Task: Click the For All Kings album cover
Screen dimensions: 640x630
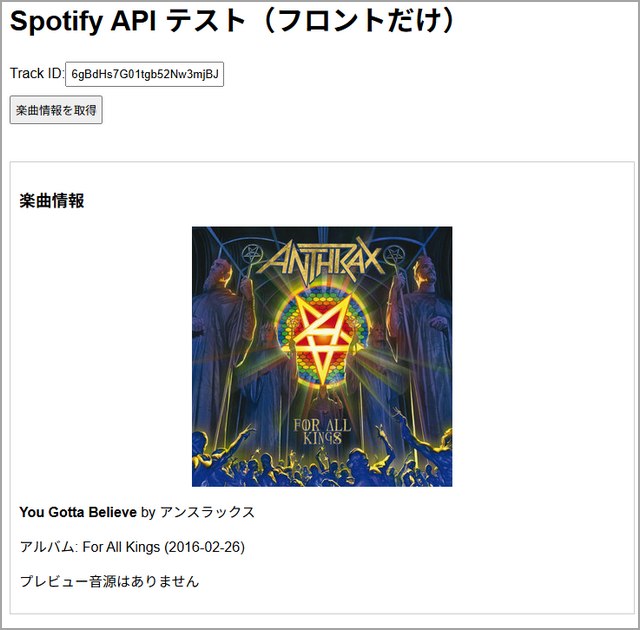Action: [322, 357]
